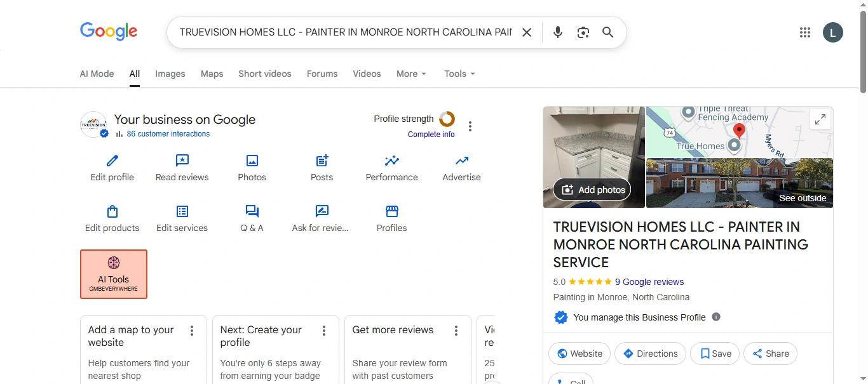868x384 pixels.
Task: Switch to Images tab
Action: coord(170,74)
